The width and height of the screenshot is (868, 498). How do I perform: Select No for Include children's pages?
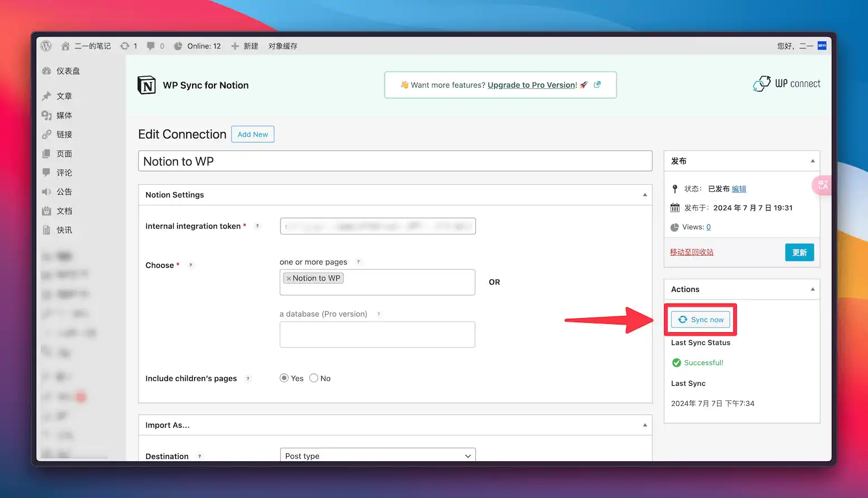click(x=314, y=379)
